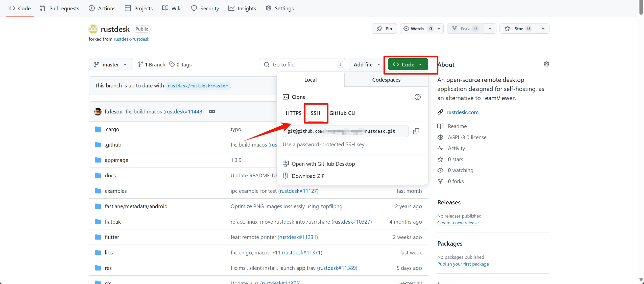This screenshot has width=644, height=284.
Task: Open the master branch dropdown
Action: coord(110,64)
